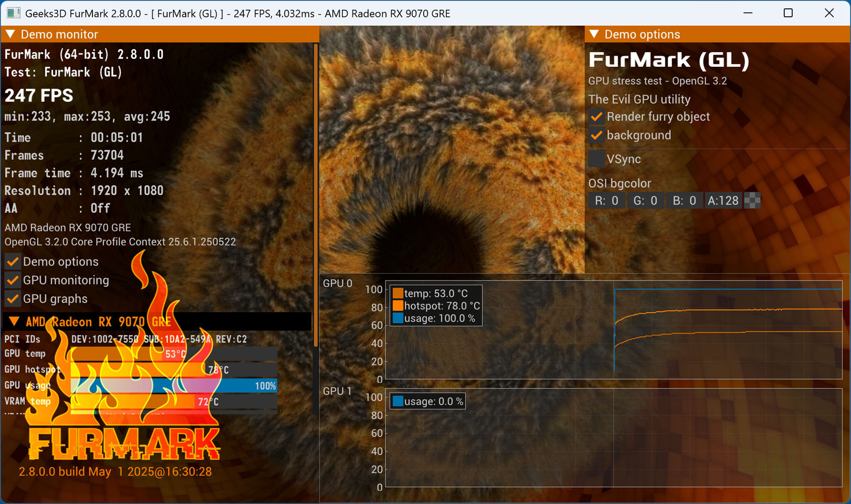The width and height of the screenshot is (851, 504).
Task: Click the orange hotspot legend swatch
Action: point(398,306)
